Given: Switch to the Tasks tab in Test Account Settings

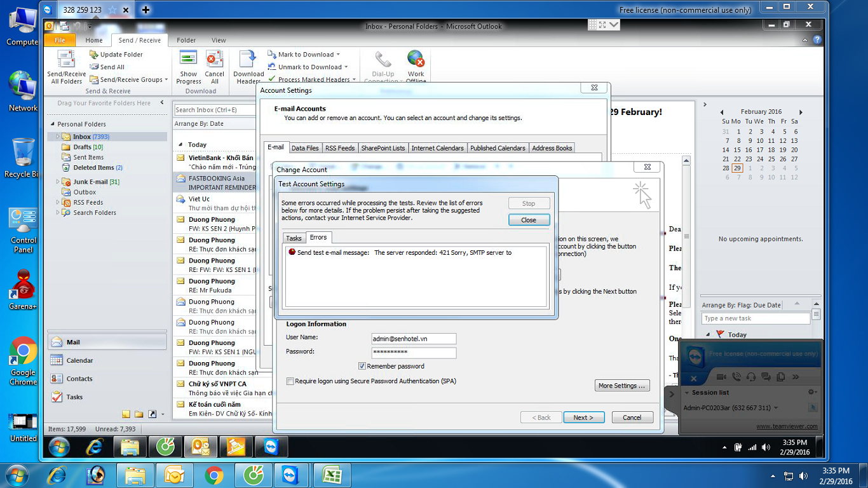Looking at the screenshot, I should point(294,238).
